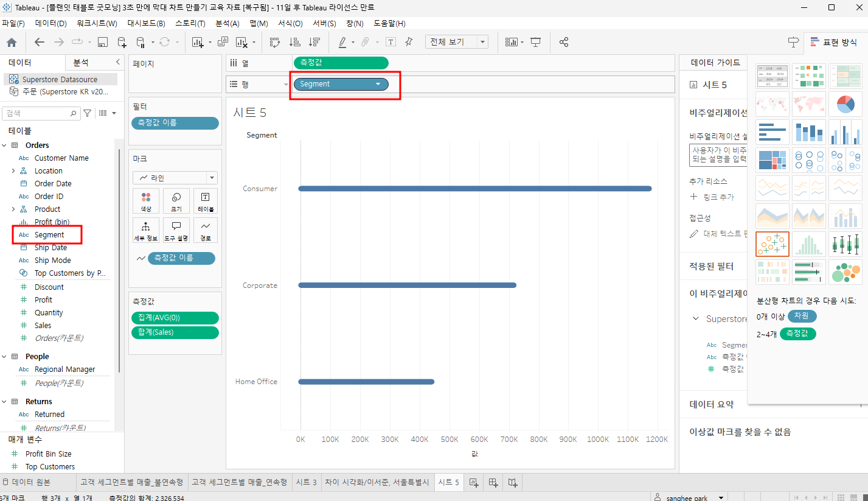
Task: Open the 대시보드(B) menu
Action: point(146,23)
